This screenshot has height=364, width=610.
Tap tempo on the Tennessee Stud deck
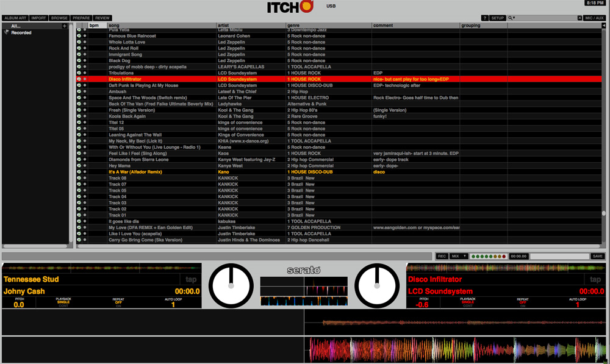pos(191,279)
